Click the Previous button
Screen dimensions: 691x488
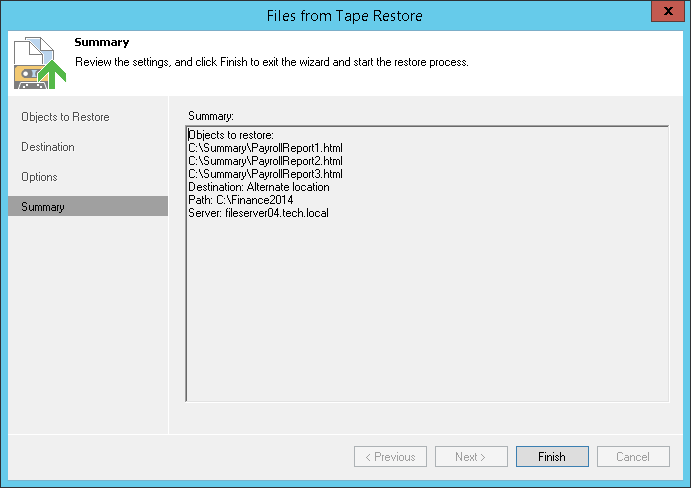390,457
